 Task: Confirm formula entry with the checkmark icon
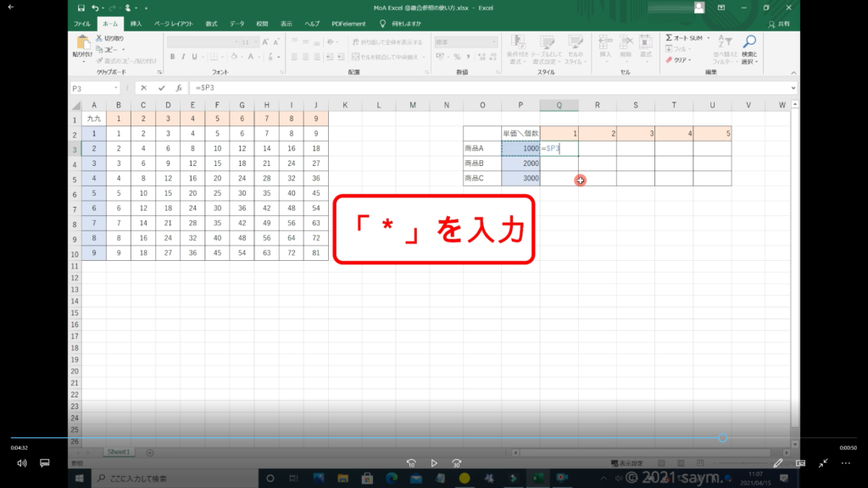point(162,88)
